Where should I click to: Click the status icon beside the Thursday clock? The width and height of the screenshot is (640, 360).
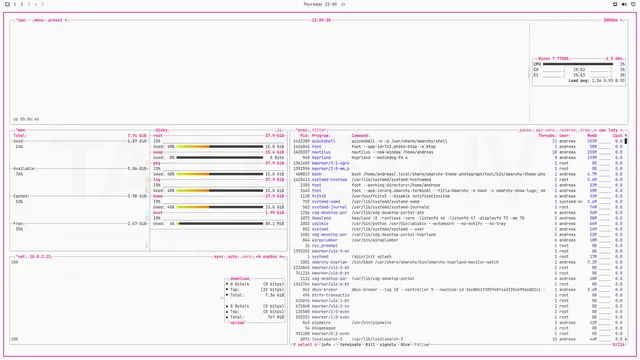(x=343, y=4)
